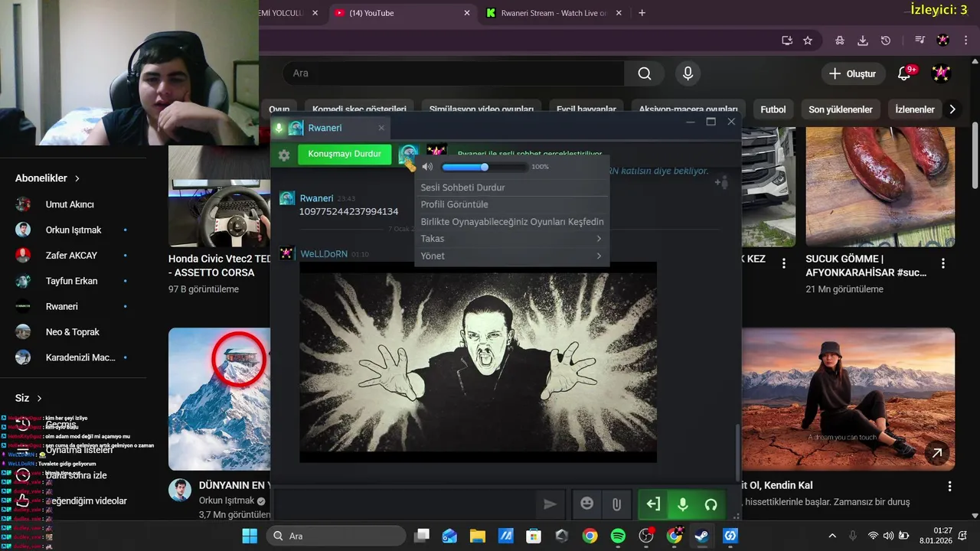Toggle headphone deafen in Steam chat
The image size is (980, 551).
(x=710, y=504)
